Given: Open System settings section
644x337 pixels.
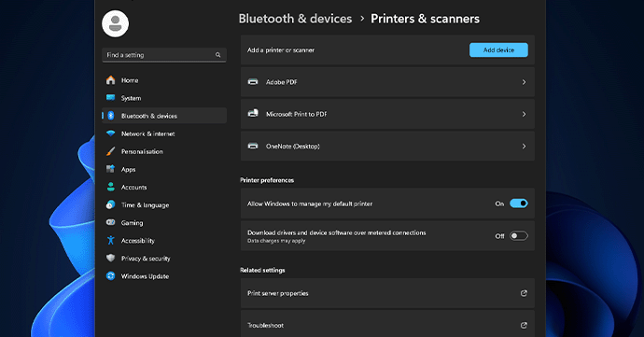Looking at the screenshot, I should (164, 98).
